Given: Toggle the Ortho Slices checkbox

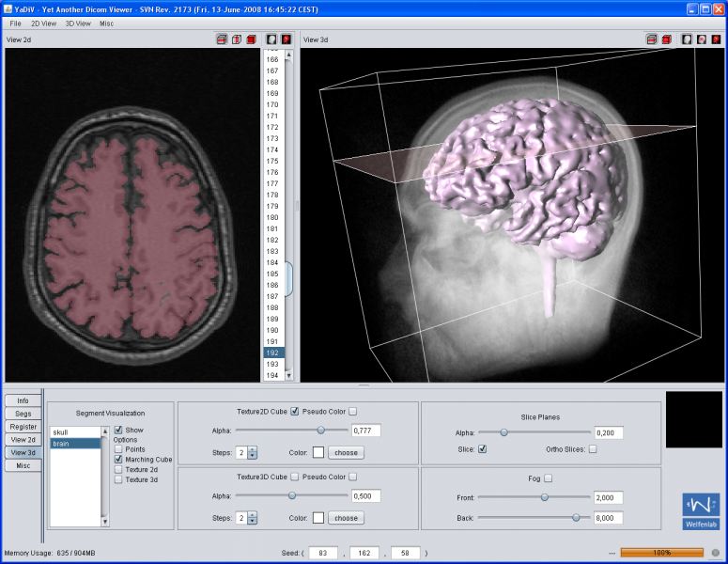Looking at the screenshot, I should (592, 449).
